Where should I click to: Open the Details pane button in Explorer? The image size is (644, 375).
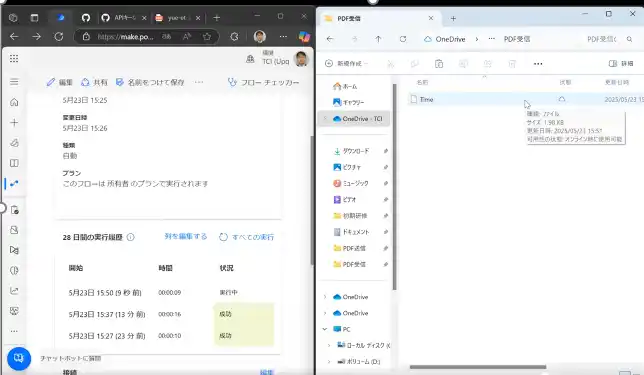click(621, 64)
